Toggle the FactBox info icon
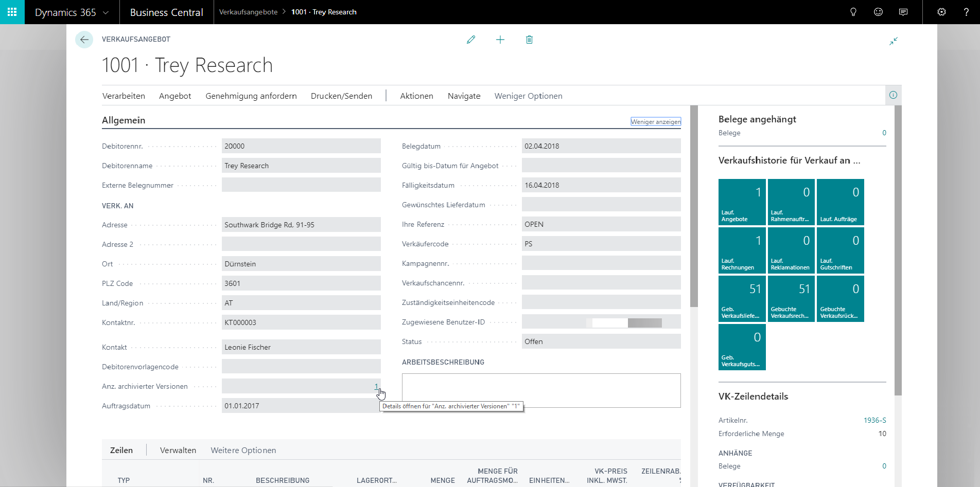 (x=893, y=95)
